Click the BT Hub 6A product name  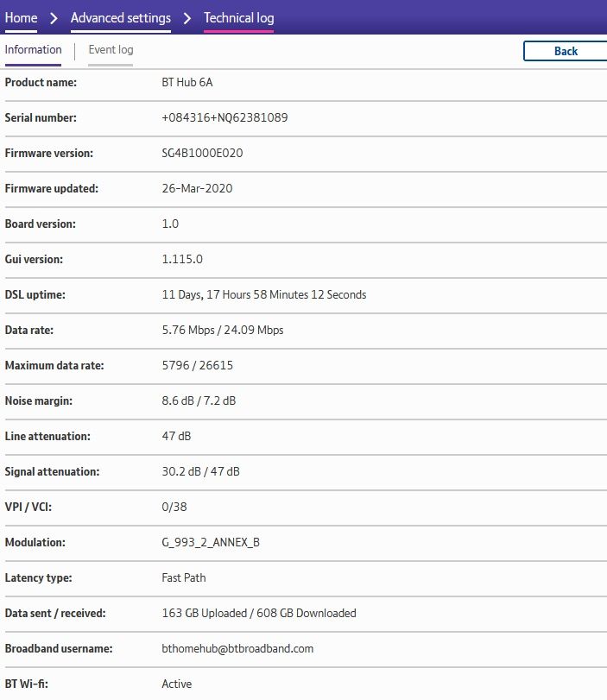187,82
